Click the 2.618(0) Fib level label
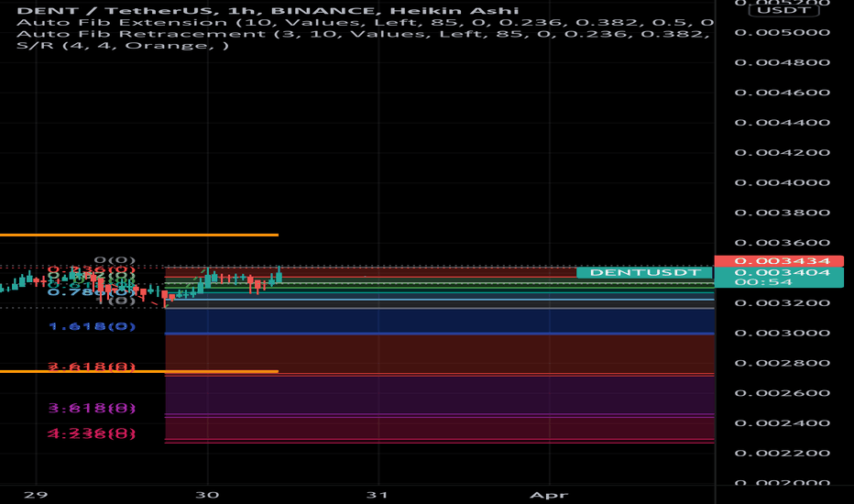 point(92,367)
